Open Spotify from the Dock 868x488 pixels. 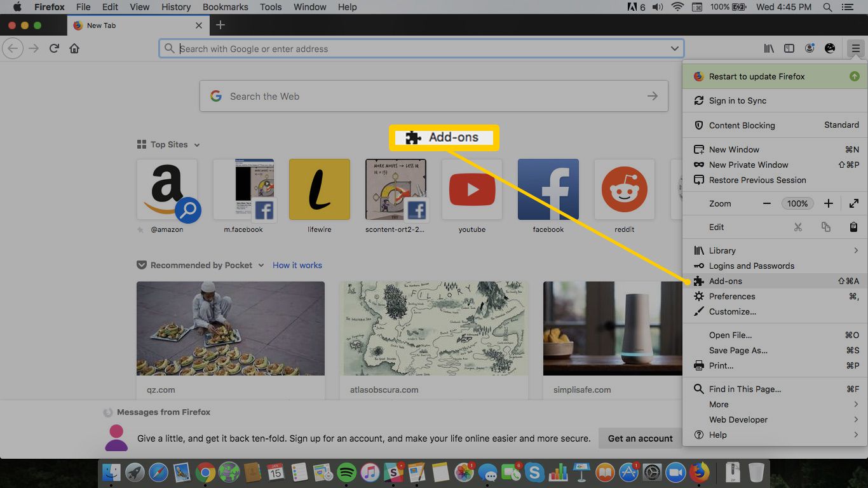point(346,472)
